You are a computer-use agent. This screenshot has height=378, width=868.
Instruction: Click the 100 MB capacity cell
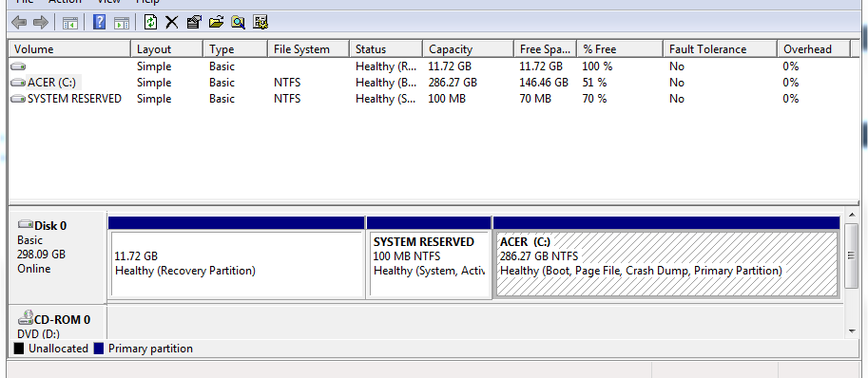[447, 99]
